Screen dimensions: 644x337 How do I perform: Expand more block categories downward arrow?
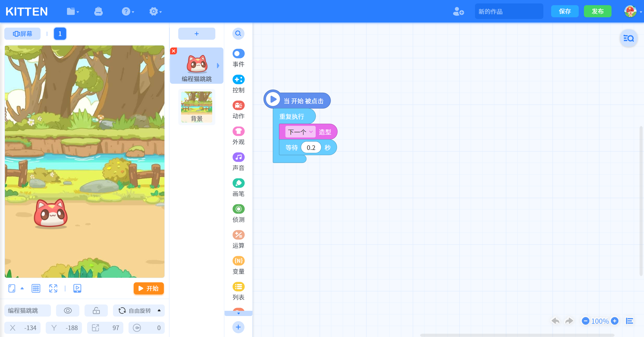pos(238,313)
